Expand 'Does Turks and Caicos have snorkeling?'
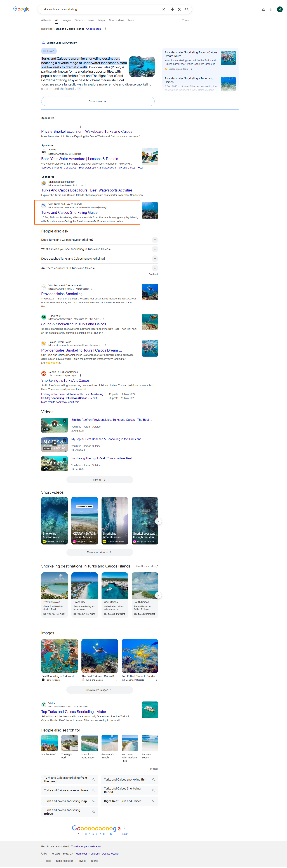287x868 pixels. [100, 240]
